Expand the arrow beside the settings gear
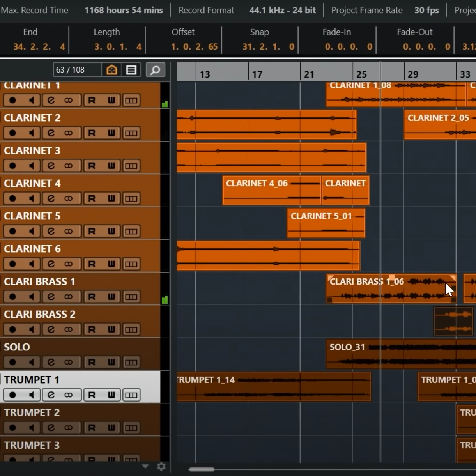 point(145,466)
